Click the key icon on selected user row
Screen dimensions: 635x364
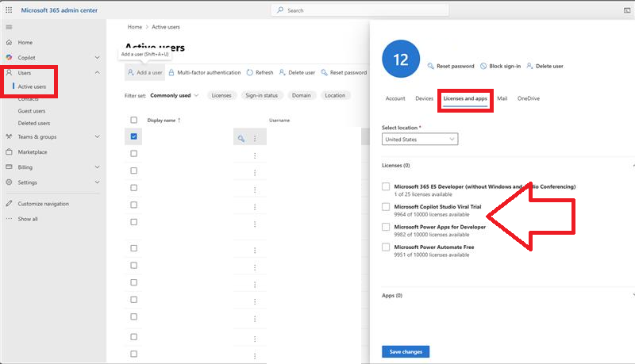[241, 139]
